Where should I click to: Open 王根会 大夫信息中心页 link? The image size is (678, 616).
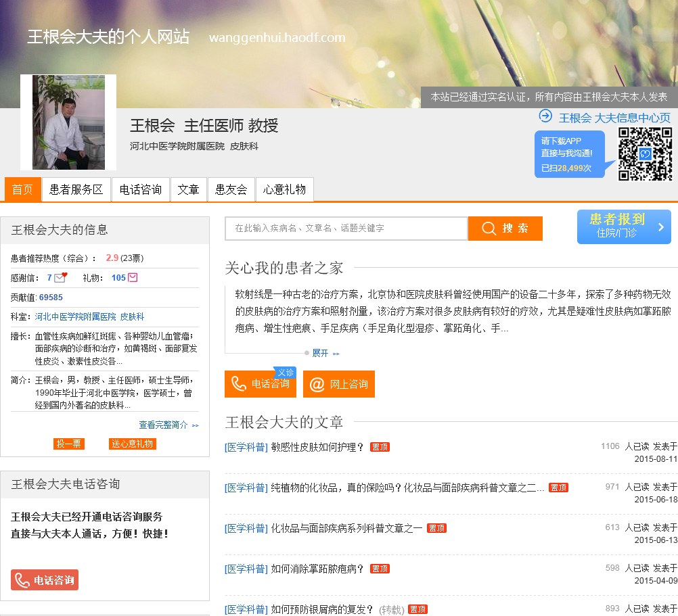coord(614,118)
